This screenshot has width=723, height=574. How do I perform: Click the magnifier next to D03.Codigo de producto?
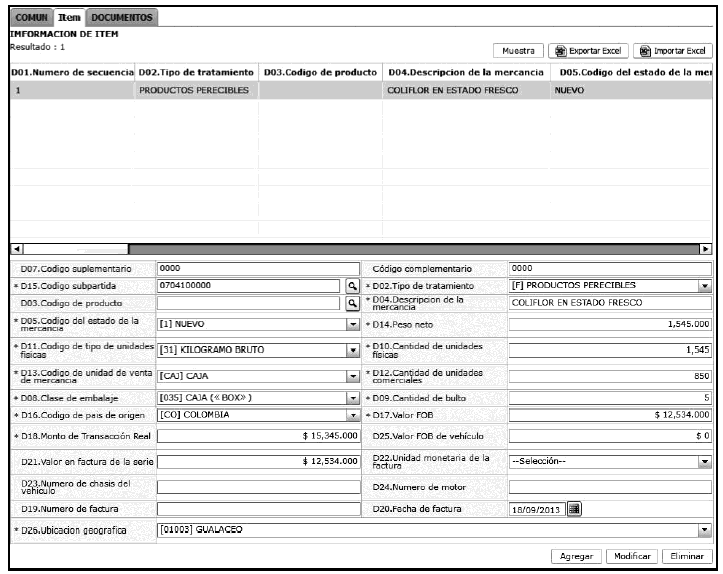(x=352, y=303)
